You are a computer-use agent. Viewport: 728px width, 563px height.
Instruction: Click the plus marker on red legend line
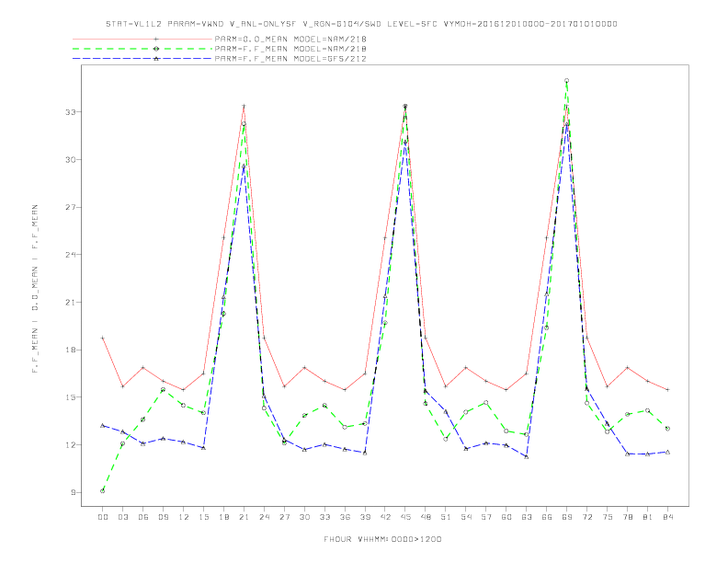point(156,39)
